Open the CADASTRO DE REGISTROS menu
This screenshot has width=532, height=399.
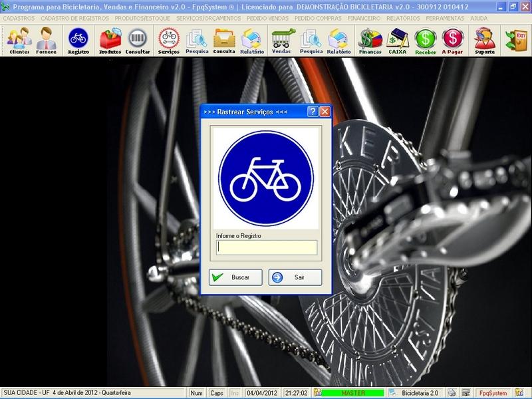(x=75, y=19)
